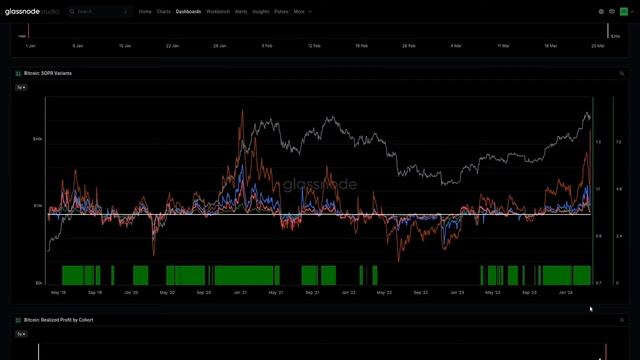
Task: Open the Bitcoin: Realized Profit by Cohort title
Action: [x=58, y=320]
